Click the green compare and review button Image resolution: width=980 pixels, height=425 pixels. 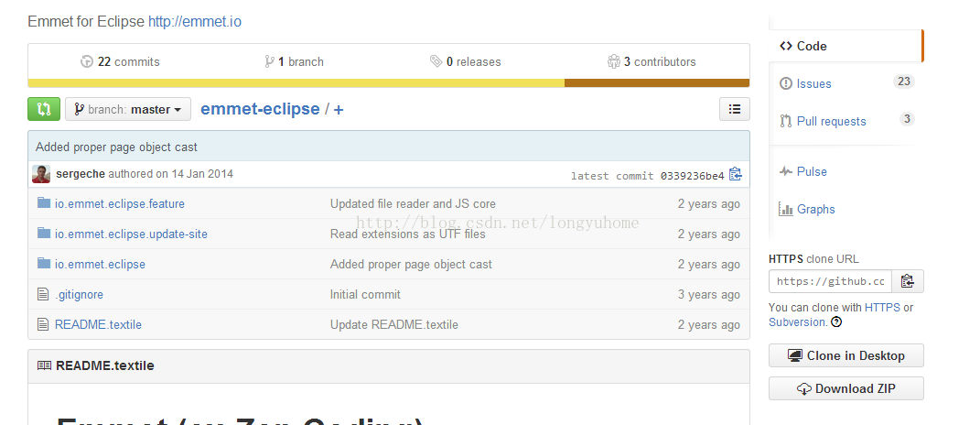(x=44, y=109)
